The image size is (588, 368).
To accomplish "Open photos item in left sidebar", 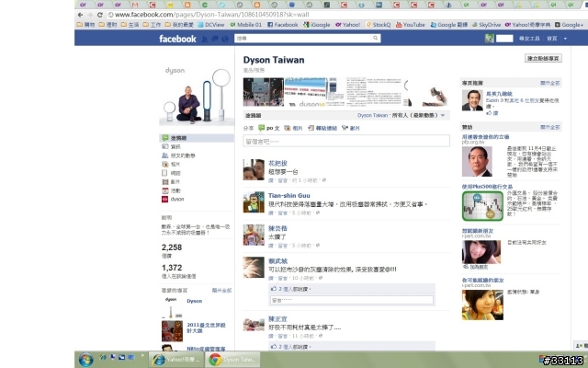I will pyautogui.click(x=171, y=164).
